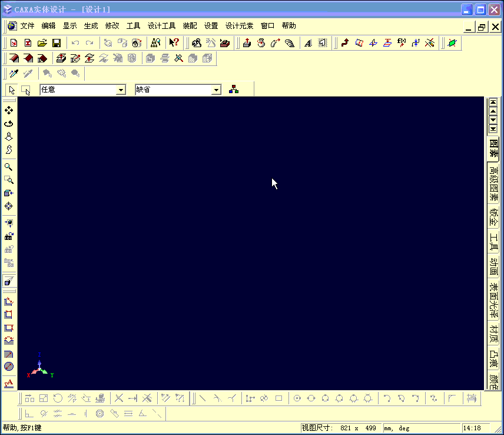This screenshot has height=435, width=504.
Task: Click the XYZ coordinate axis triad
Action: [x=40, y=366]
